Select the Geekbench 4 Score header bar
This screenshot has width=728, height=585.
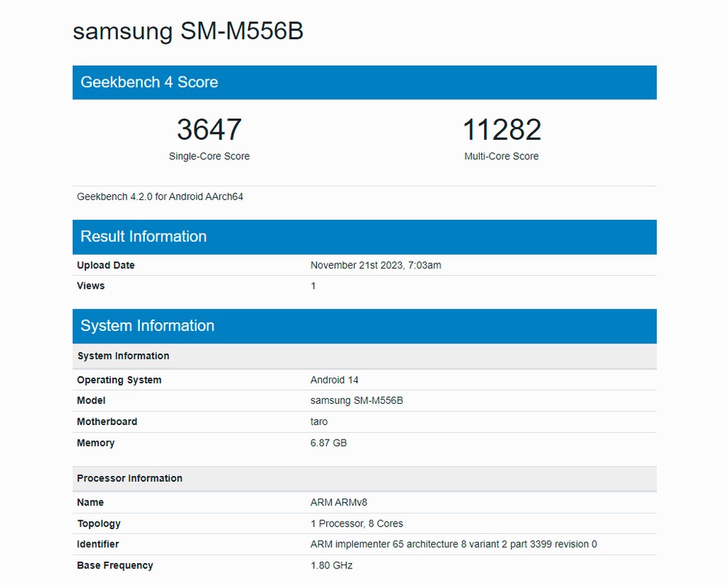click(364, 82)
